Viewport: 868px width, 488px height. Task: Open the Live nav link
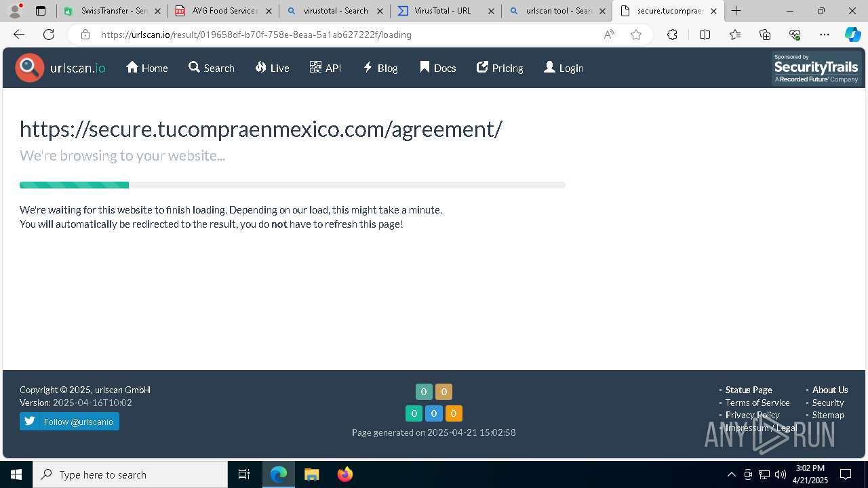273,68
